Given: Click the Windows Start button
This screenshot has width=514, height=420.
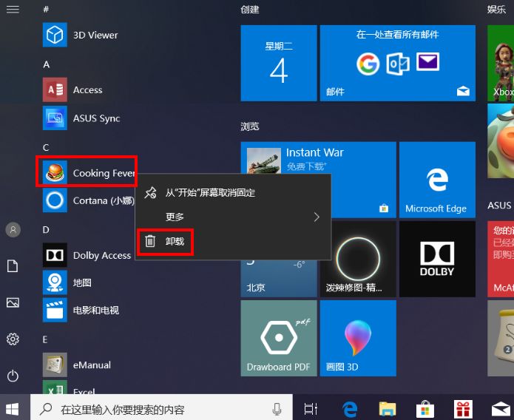Looking at the screenshot, I should coord(13,409).
